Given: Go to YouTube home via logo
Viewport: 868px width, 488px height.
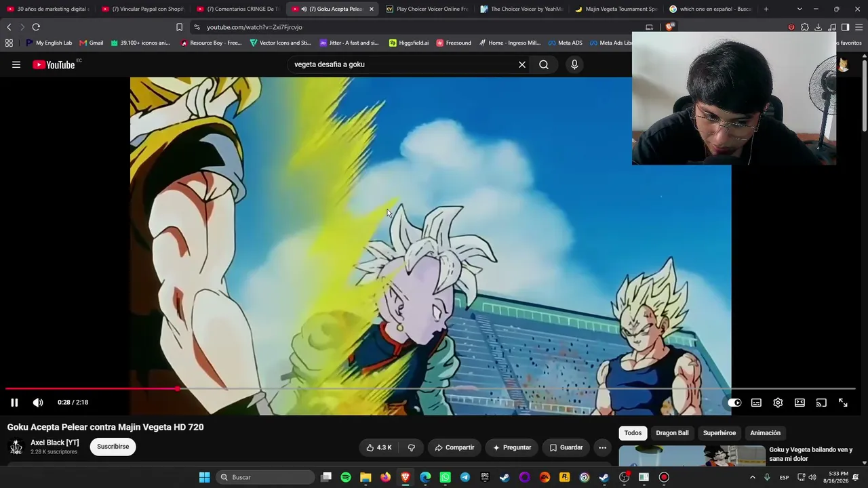Looking at the screenshot, I should [x=54, y=64].
